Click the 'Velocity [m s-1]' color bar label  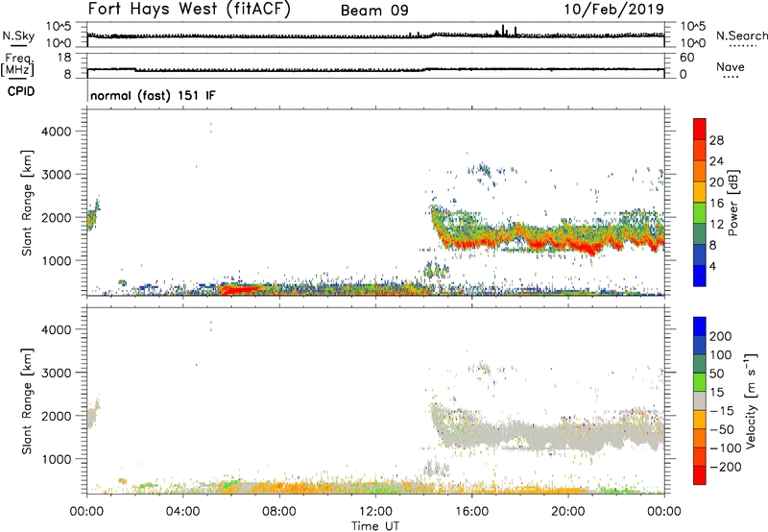click(751, 401)
